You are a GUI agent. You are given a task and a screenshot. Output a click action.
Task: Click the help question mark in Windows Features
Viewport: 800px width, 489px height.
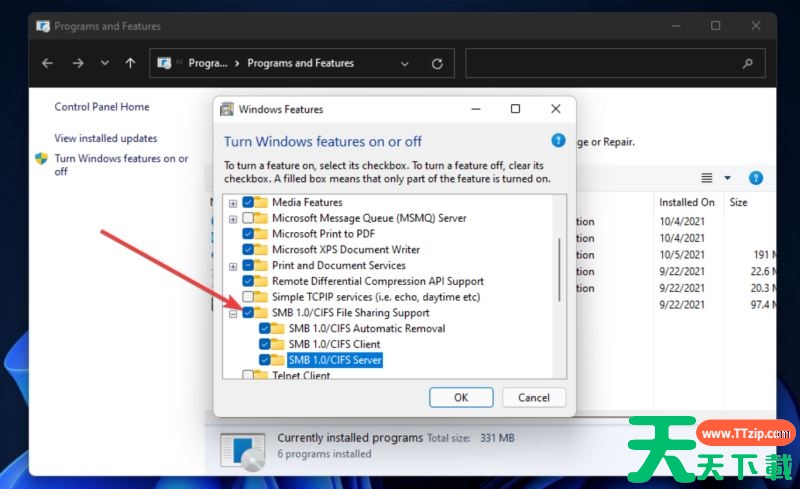point(558,140)
